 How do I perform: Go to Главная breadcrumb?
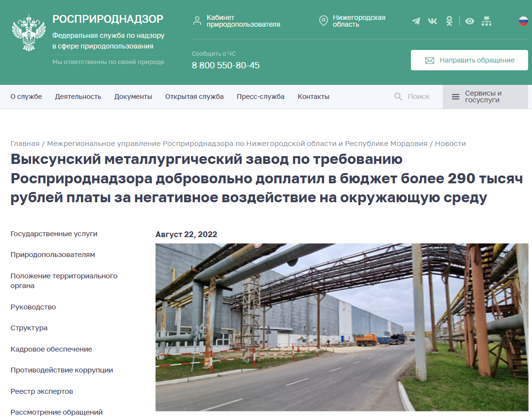tap(25, 144)
